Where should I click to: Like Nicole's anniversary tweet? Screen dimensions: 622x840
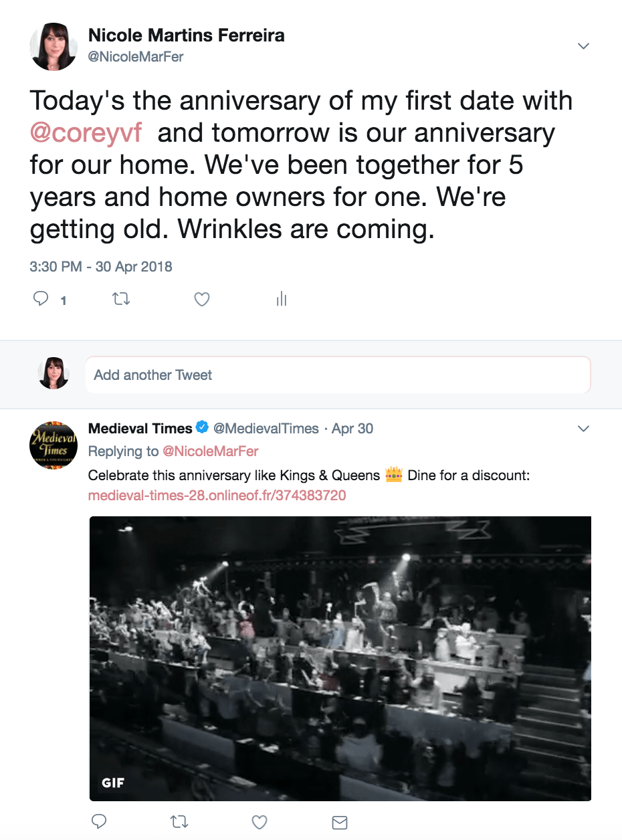[202, 299]
